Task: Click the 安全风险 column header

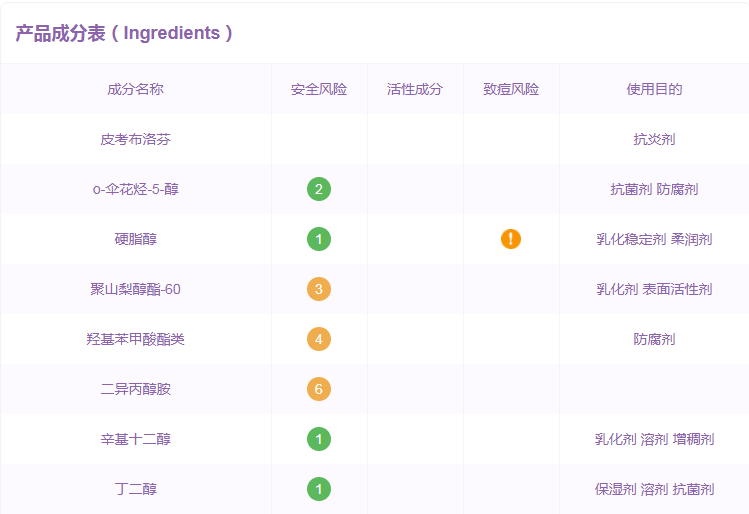Action: click(x=319, y=89)
